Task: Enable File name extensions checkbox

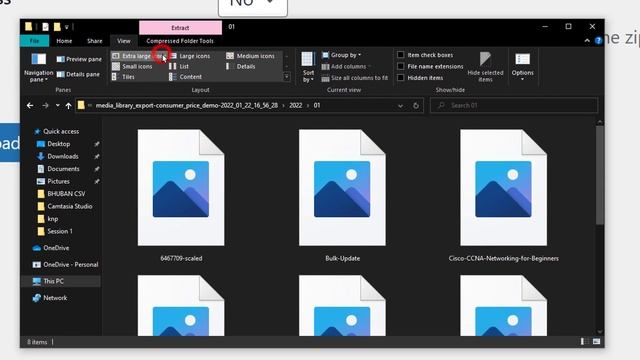Action: tap(430, 66)
